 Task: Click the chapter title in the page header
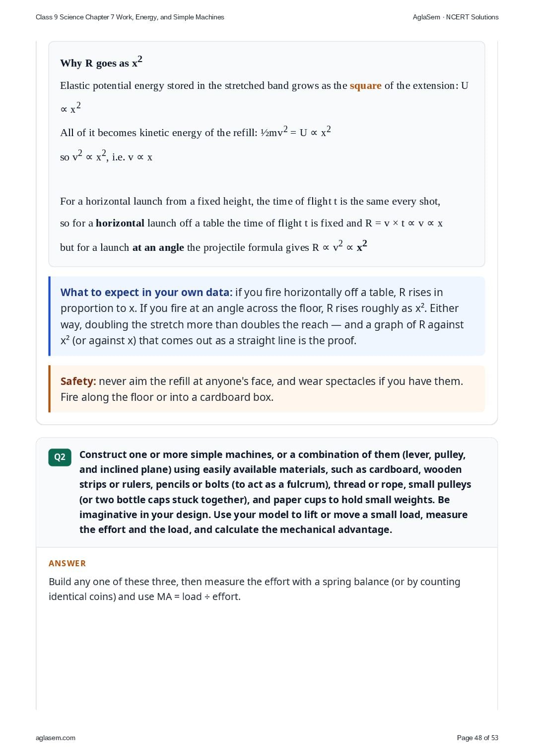pos(130,17)
